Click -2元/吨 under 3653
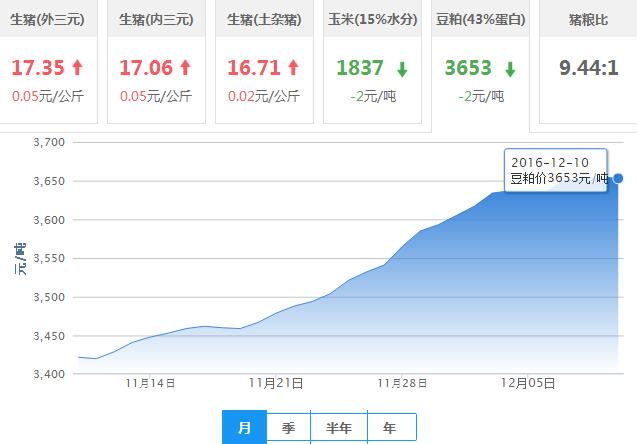The height and width of the screenshot is (444, 637). click(481, 96)
